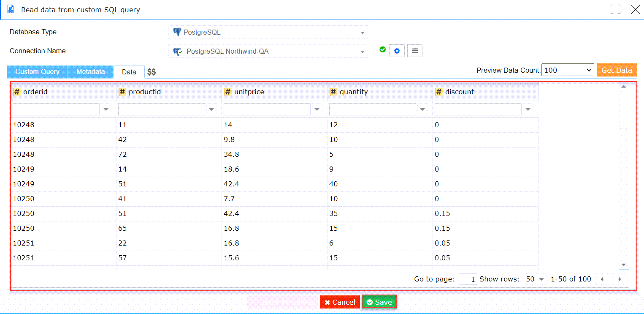Click the # type icon on discount
The width and height of the screenshot is (644, 314).
click(439, 92)
